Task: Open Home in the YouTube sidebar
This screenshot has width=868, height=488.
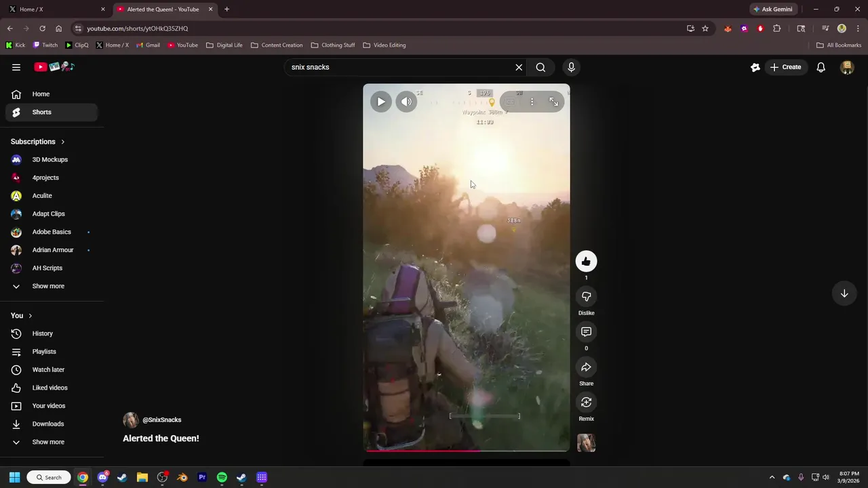Action: (52, 94)
